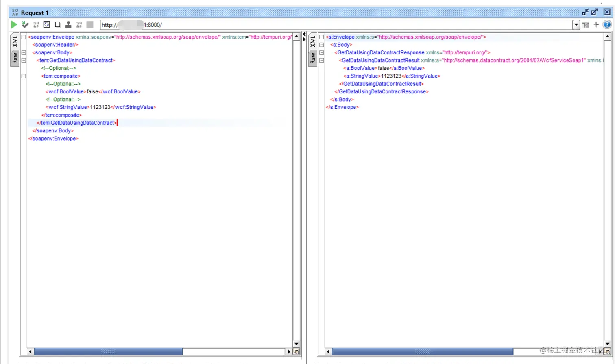This screenshot has width=615, height=364.
Task: Click the a:StringValue 1123123 response line
Action: coord(391,76)
